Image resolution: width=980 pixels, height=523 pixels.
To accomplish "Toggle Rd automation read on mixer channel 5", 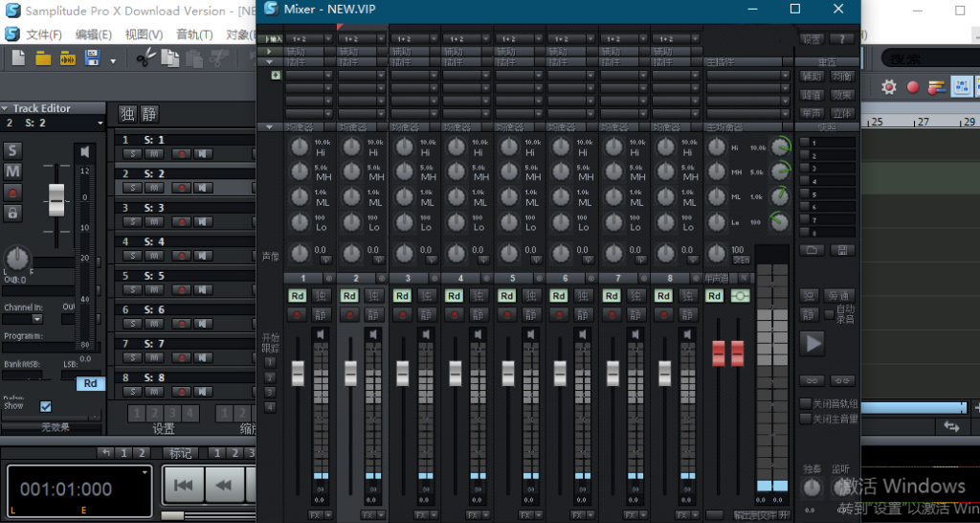I will (x=507, y=296).
